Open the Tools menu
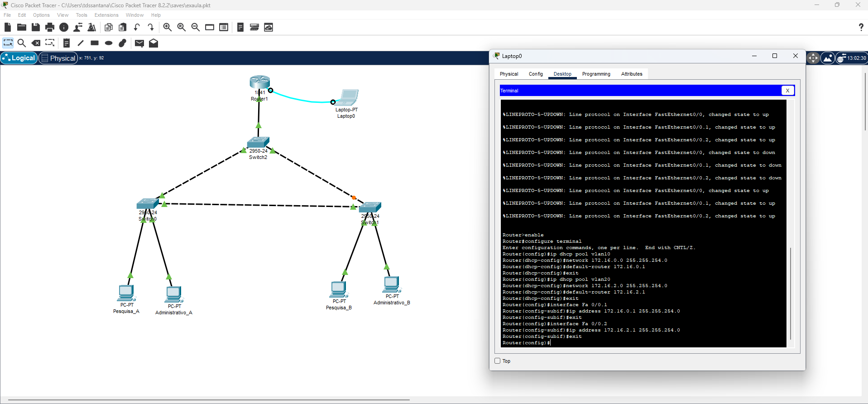868x404 pixels. click(x=82, y=15)
